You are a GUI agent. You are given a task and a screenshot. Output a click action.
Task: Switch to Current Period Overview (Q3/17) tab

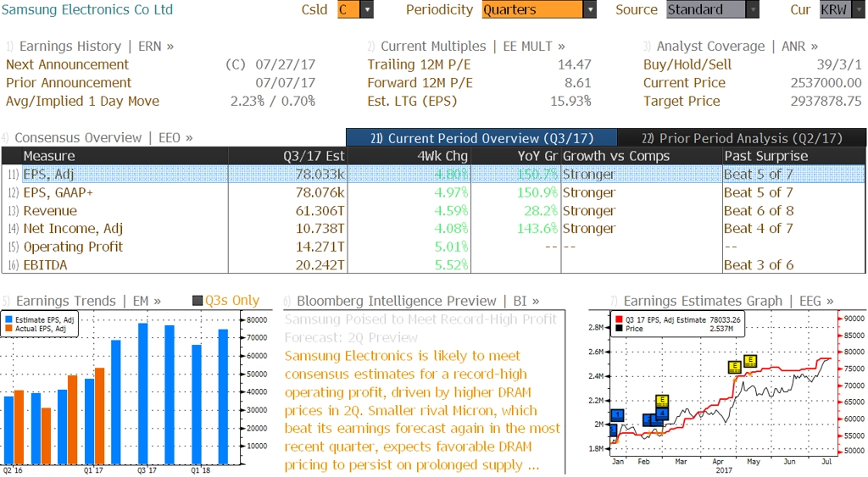[481, 138]
